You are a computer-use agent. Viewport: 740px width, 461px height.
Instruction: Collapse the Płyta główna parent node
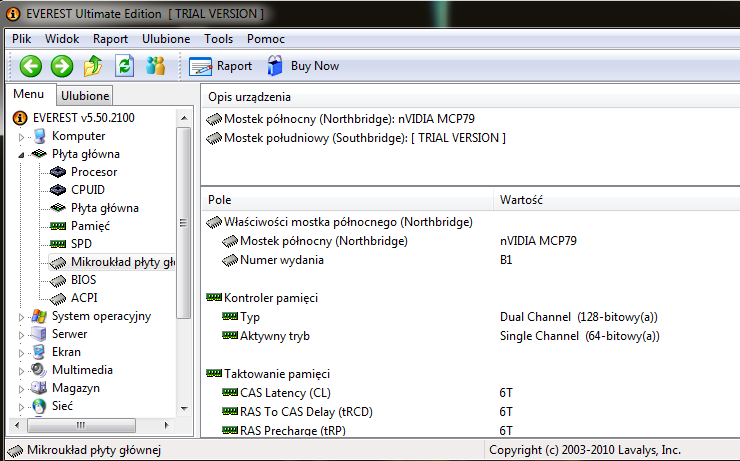click(21, 155)
